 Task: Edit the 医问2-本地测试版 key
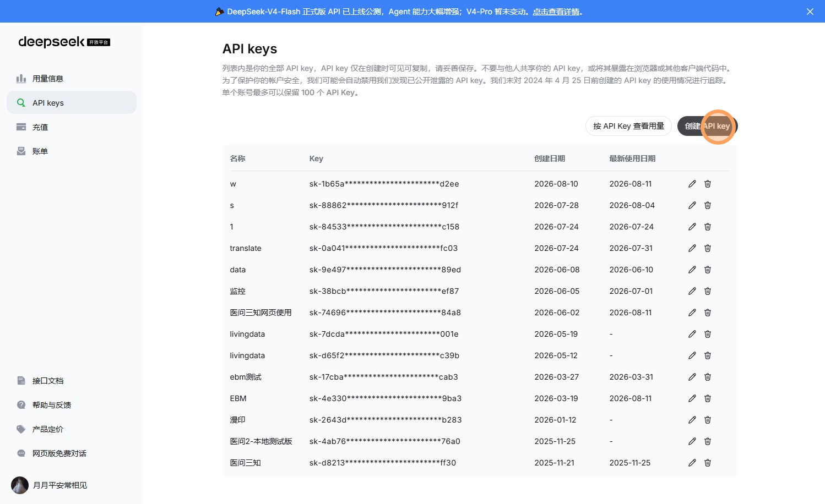tap(692, 441)
